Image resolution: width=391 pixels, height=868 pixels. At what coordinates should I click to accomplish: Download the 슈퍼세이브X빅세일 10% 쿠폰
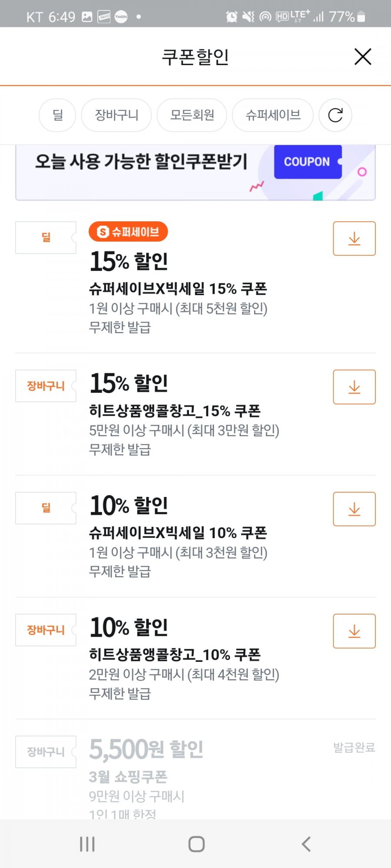354,509
